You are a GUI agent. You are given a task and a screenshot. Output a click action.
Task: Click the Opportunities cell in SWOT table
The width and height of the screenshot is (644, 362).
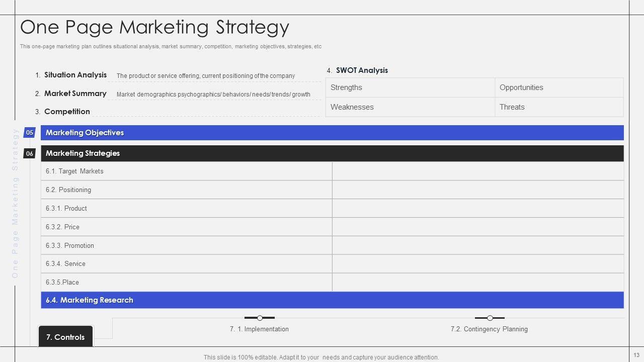click(x=558, y=87)
